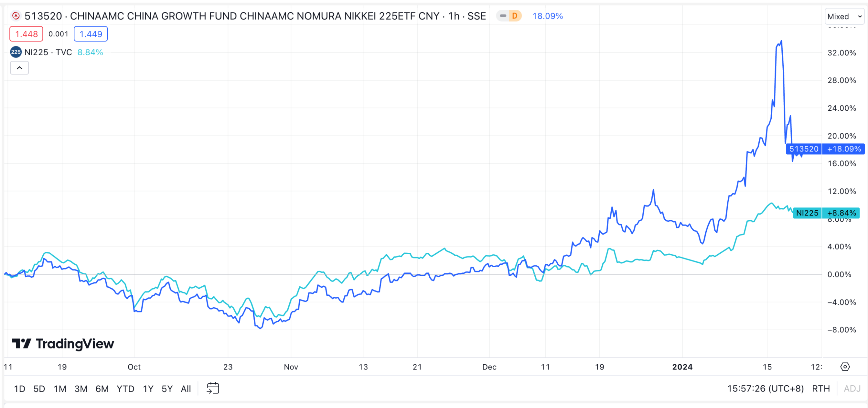Select the 1D time range
Screen dimensions: 868x408
(19, 389)
